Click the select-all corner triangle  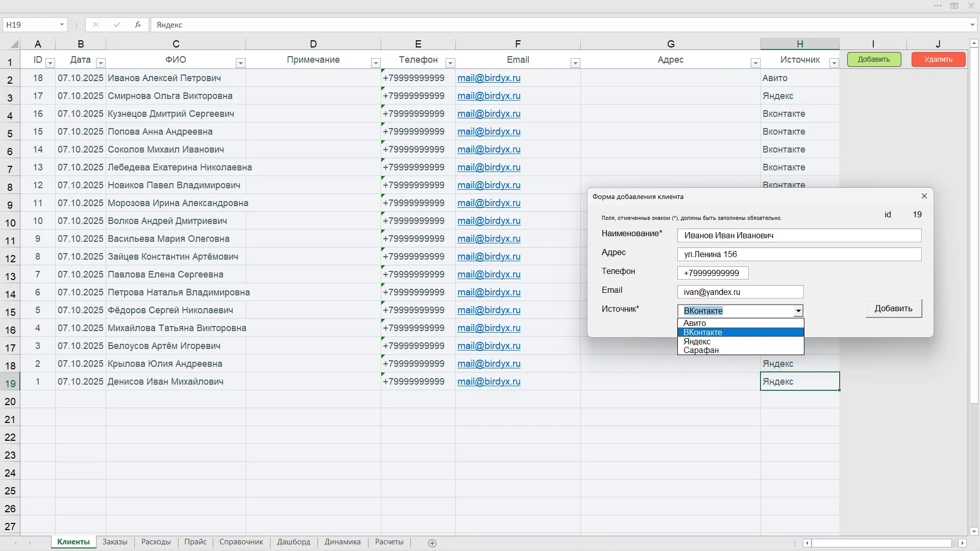coord(14,44)
